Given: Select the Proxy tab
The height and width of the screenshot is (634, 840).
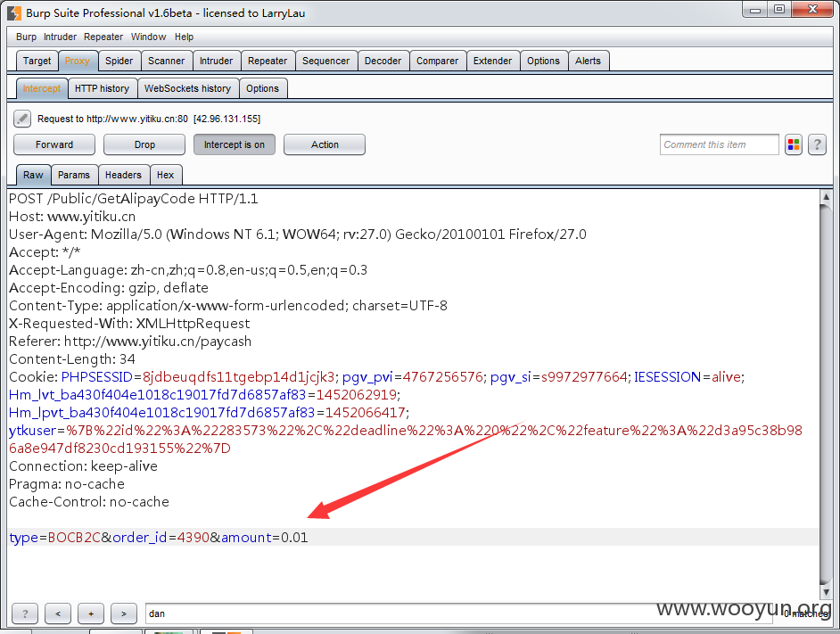Looking at the screenshot, I should [x=78, y=62].
